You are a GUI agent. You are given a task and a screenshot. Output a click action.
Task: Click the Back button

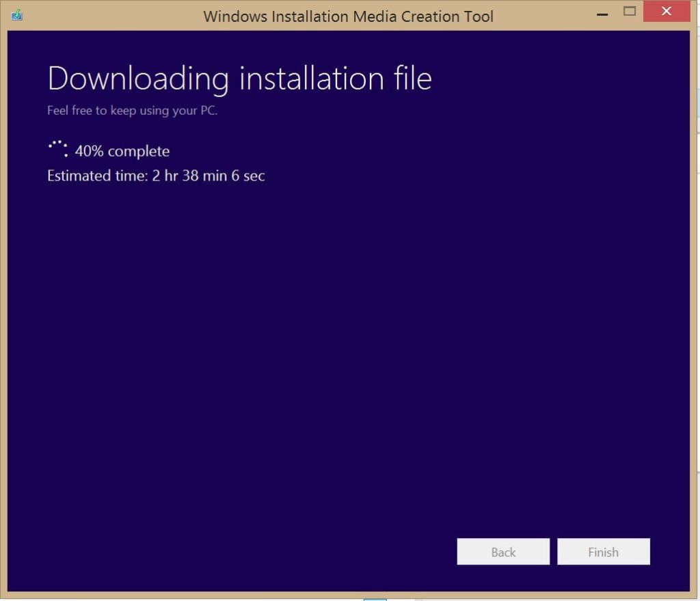(503, 552)
